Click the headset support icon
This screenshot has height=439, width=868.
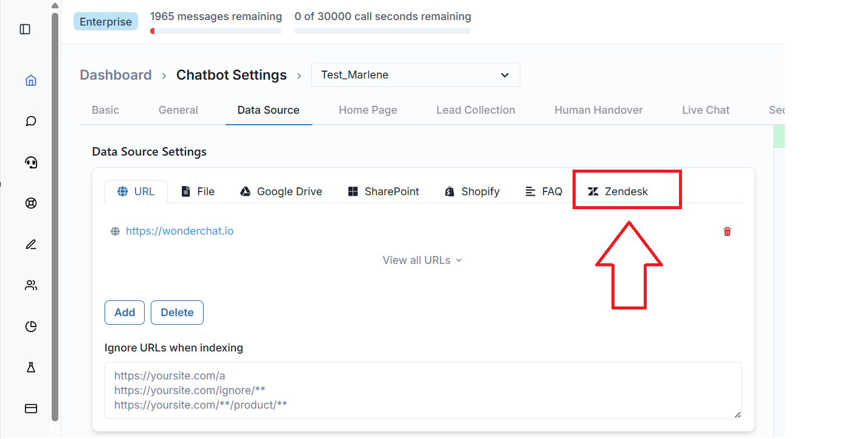(31, 162)
